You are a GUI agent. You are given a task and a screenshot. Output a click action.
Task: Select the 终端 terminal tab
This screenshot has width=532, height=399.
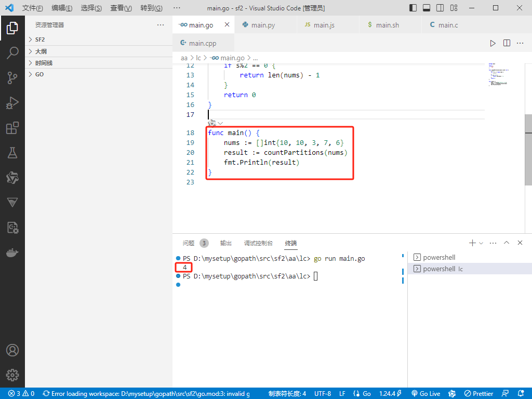(291, 243)
